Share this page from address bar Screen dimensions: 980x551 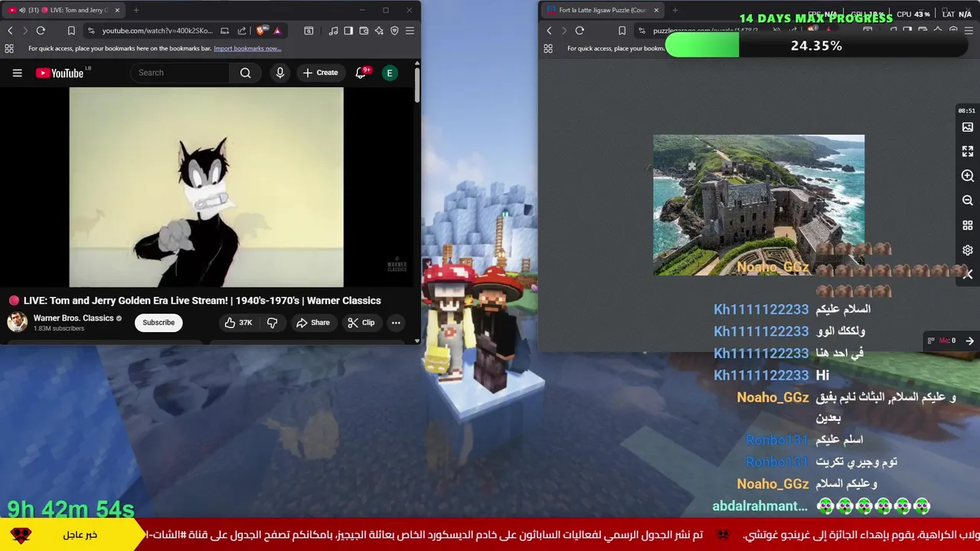tap(242, 31)
